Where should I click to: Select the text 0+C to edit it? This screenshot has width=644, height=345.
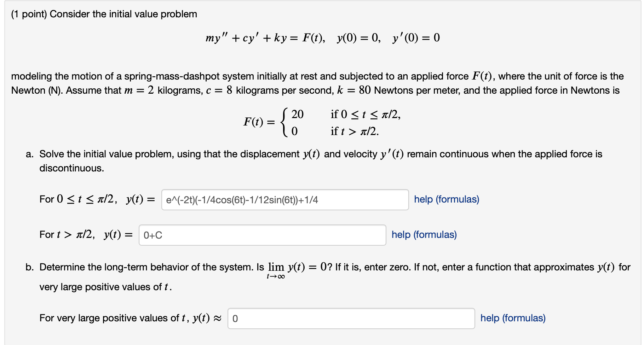click(153, 235)
